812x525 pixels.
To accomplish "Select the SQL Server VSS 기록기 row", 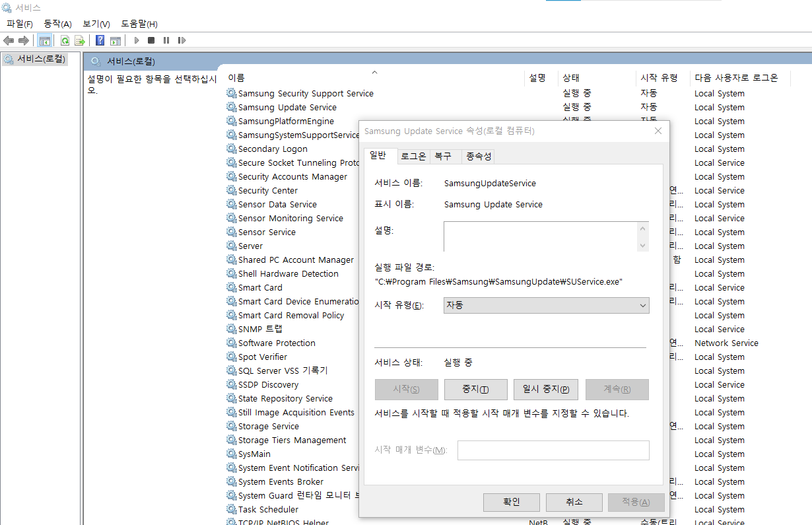I will (x=283, y=370).
